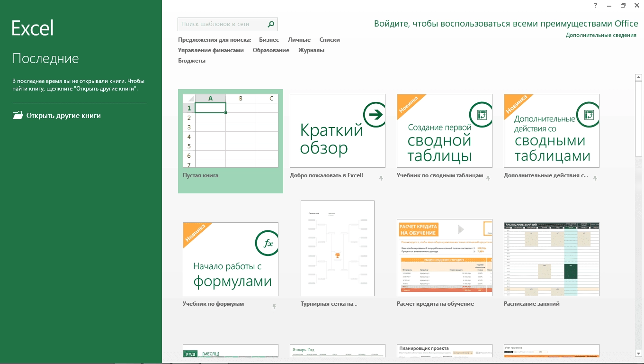Click the Добро пожаловать в Excel! label

click(x=326, y=175)
